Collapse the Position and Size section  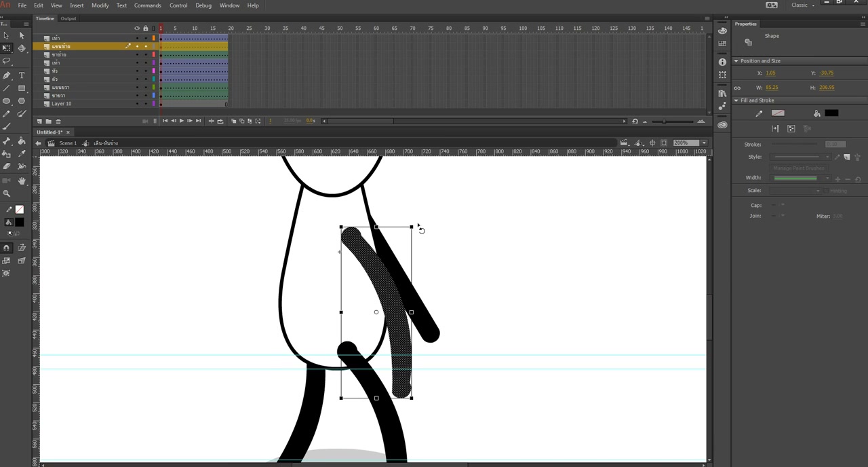(x=736, y=61)
